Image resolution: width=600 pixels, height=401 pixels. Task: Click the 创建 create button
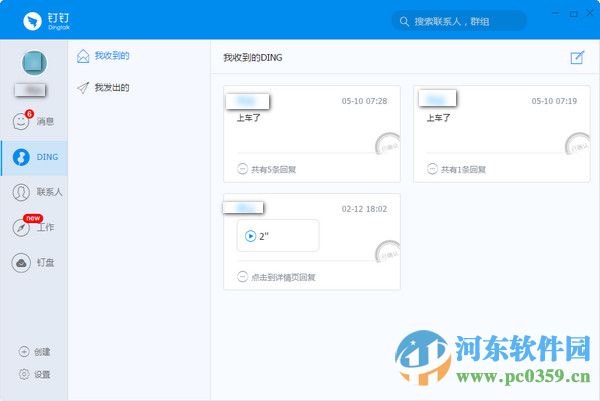34,352
